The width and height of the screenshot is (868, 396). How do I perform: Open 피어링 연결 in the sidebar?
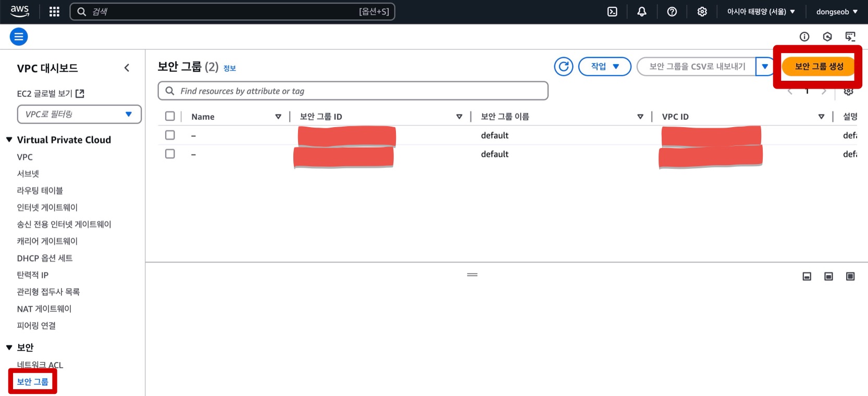tap(36, 326)
